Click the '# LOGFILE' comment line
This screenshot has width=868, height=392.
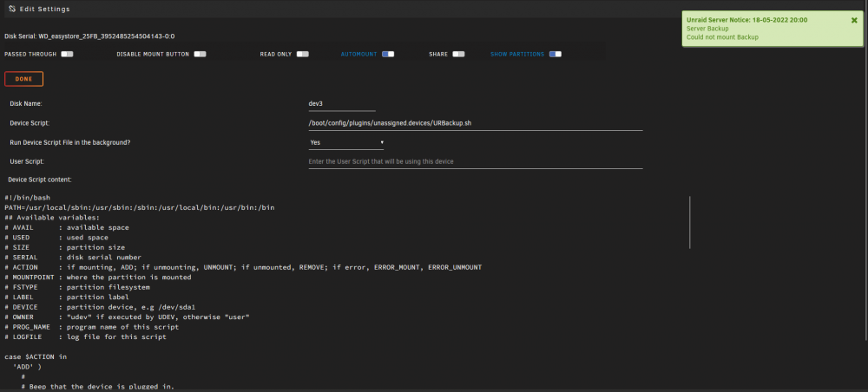coord(85,336)
